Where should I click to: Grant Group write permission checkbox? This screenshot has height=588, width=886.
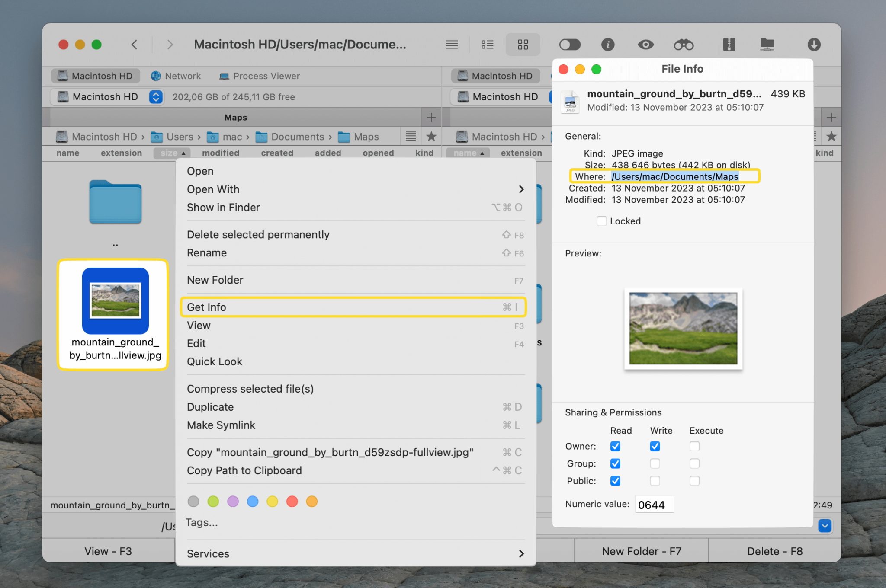coord(655,463)
